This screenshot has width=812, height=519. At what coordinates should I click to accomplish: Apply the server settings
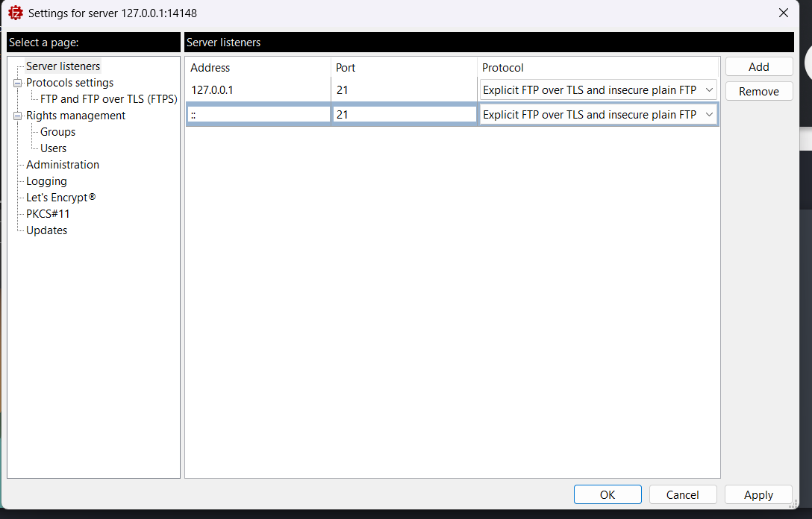(x=758, y=494)
